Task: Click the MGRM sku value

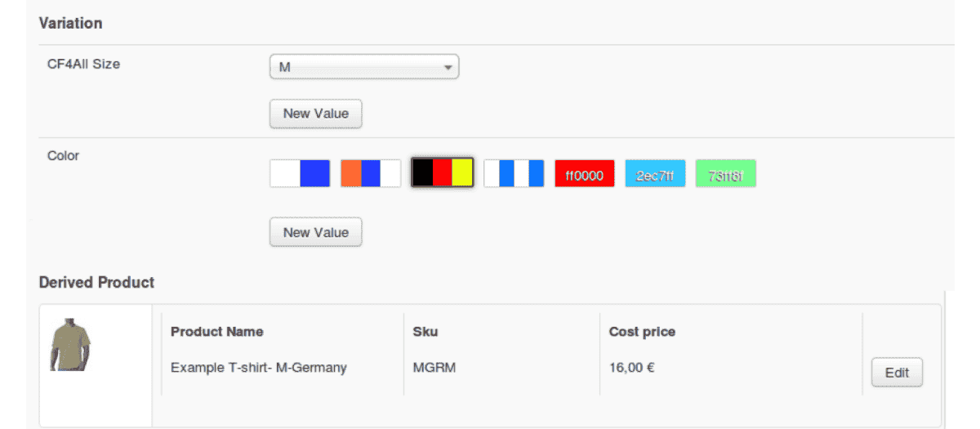Action: [x=434, y=368]
